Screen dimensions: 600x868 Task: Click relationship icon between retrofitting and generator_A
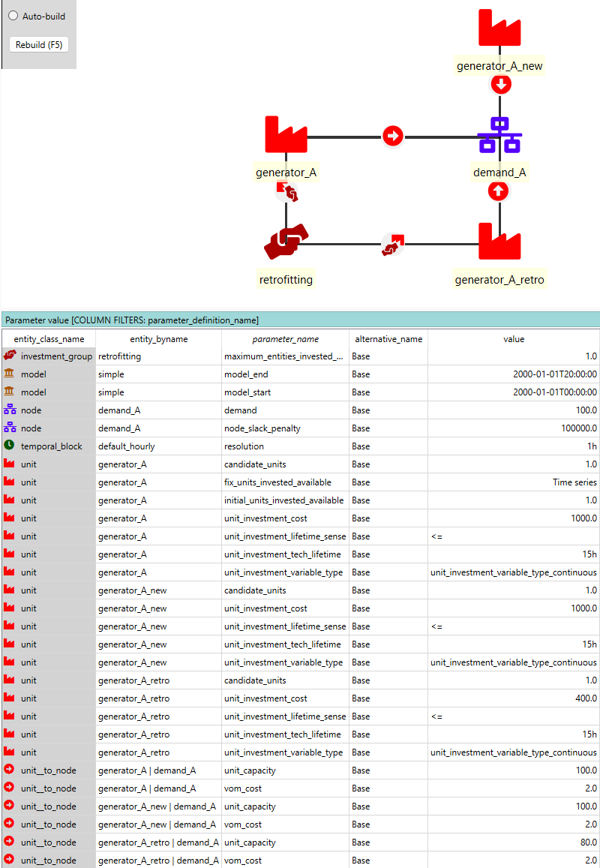point(286,191)
